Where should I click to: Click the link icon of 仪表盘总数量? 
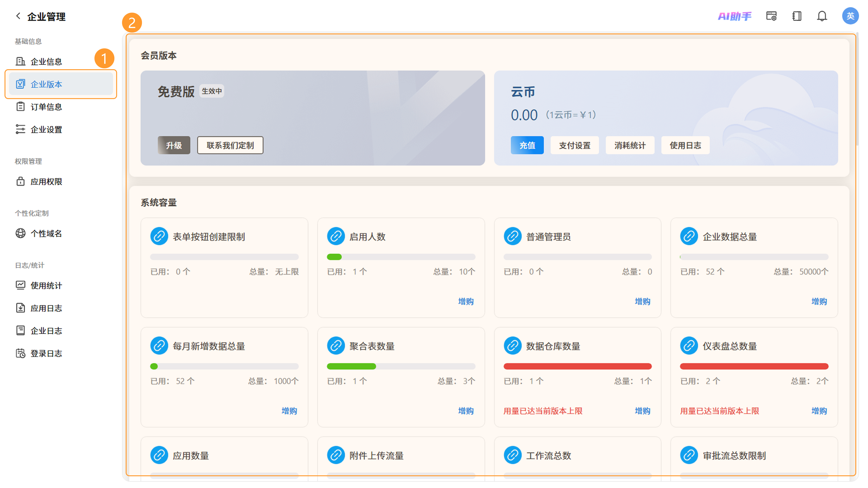pyautogui.click(x=689, y=346)
